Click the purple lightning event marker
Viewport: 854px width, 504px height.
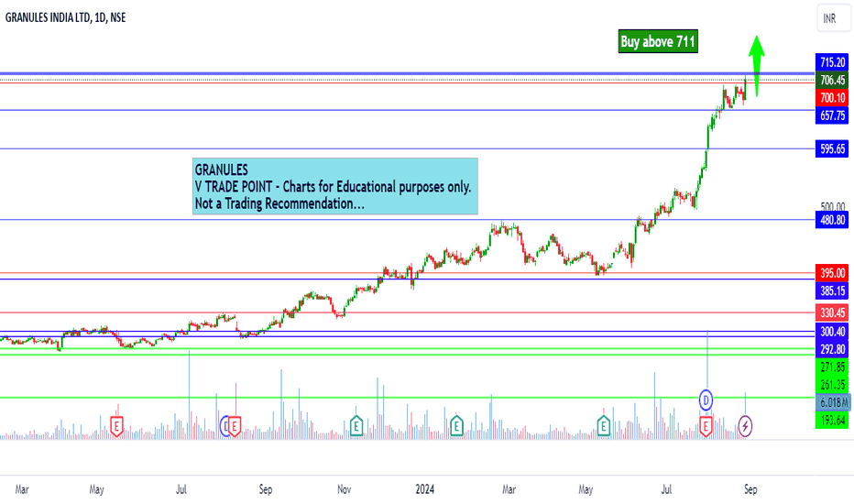pos(745,426)
